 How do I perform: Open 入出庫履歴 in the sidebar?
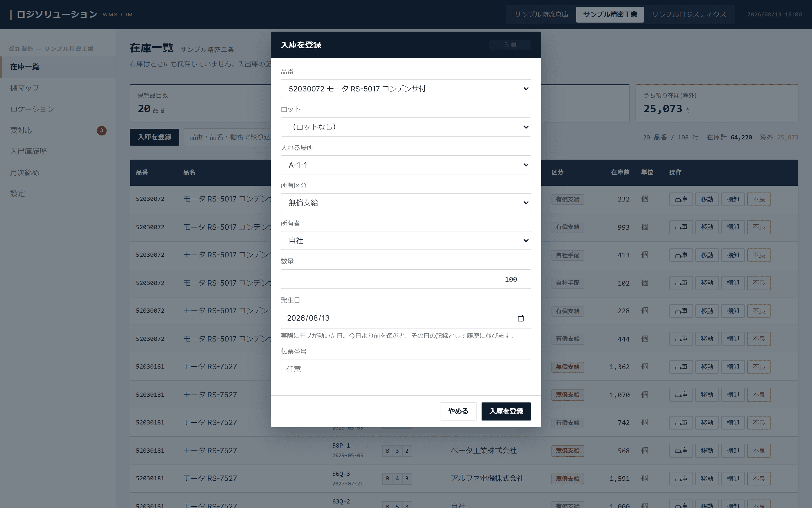pyautogui.click(x=58, y=152)
